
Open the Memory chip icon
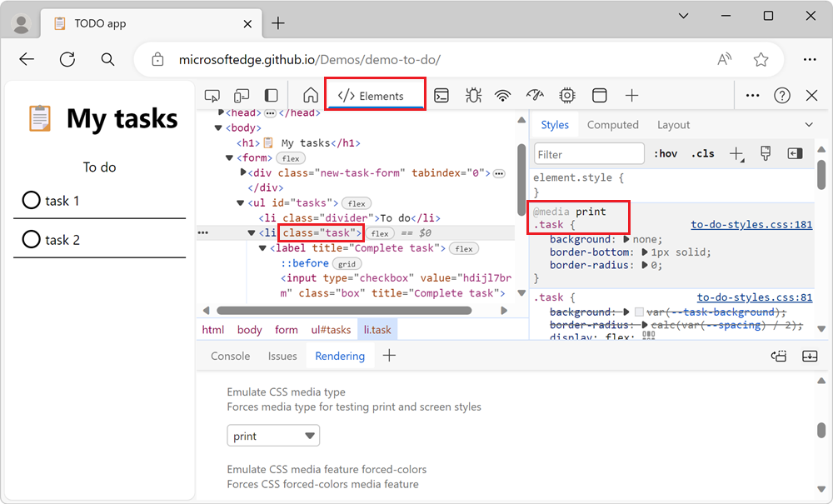pos(566,95)
